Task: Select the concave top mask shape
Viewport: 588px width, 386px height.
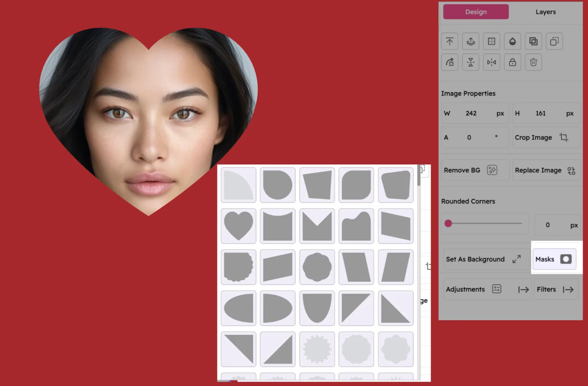Action: click(x=277, y=226)
